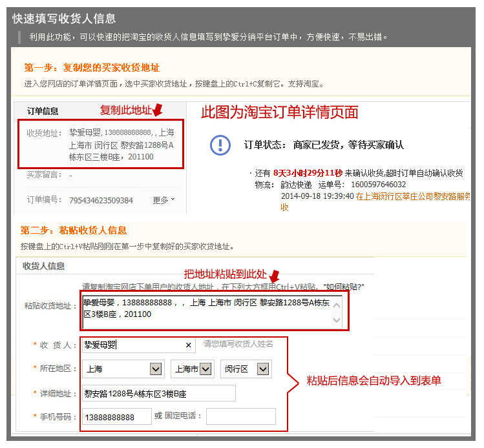Clear the 收货人 field with the × icon
The image size is (484, 448).
point(189,345)
